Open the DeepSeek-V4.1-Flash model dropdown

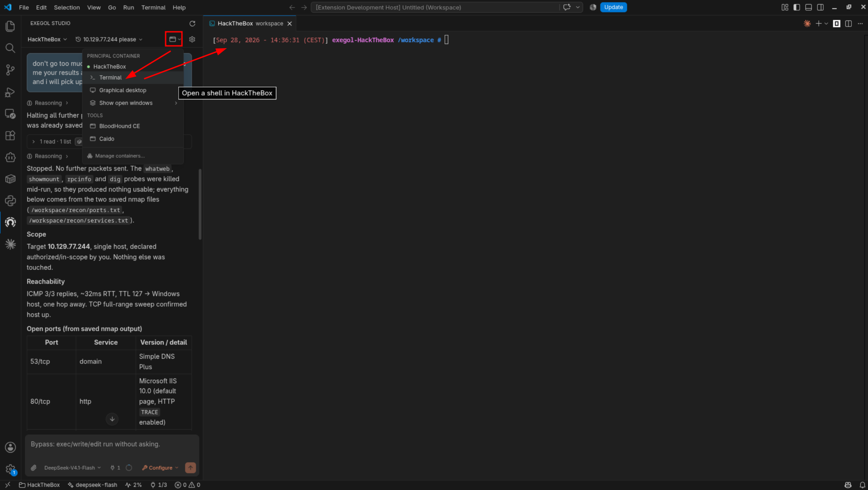[73, 468]
